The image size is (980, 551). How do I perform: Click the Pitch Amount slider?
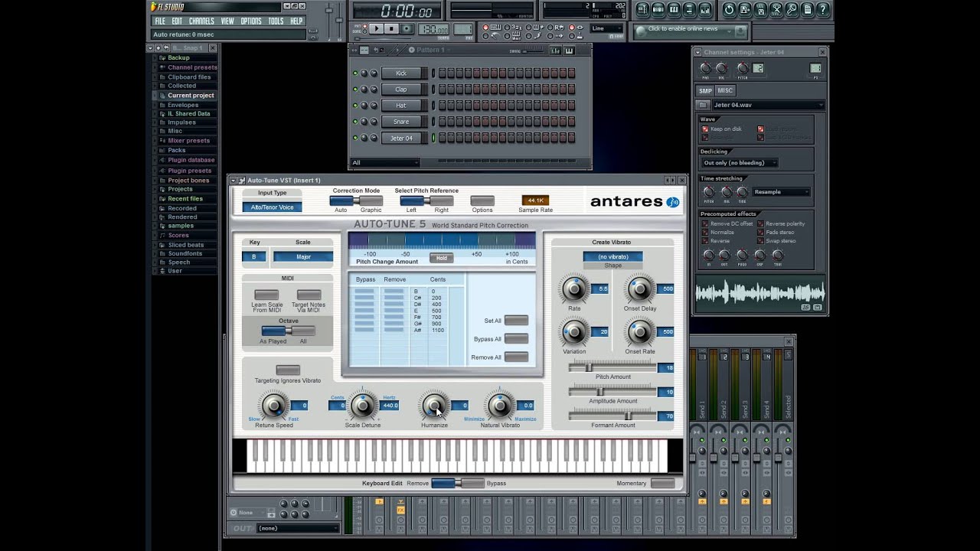click(x=612, y=368)
